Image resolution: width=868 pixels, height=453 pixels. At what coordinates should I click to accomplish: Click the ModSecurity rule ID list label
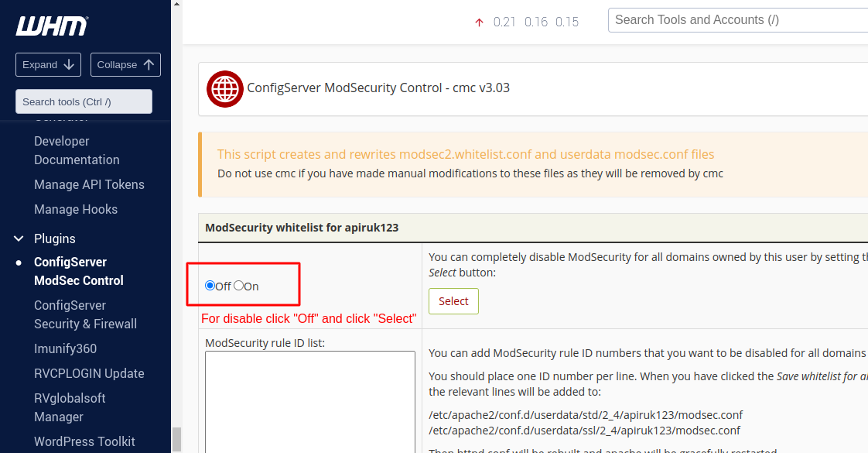pos(265,343)
